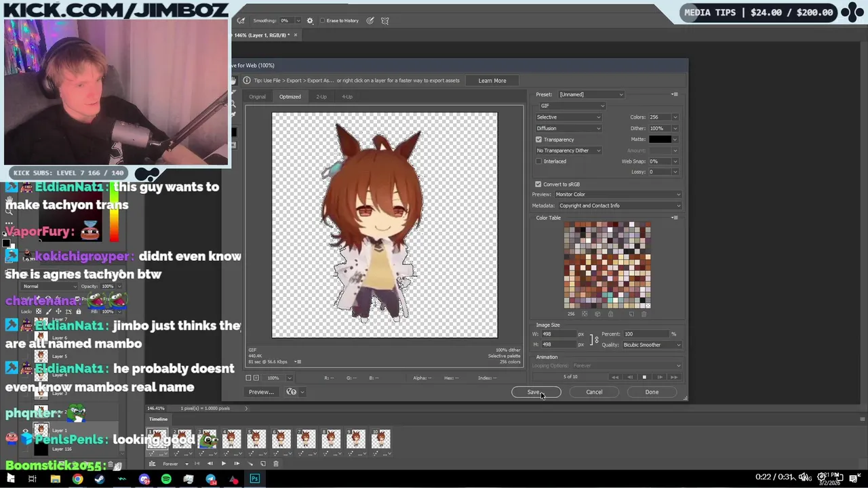This screenshot has width=868, height=488.
Task: Click the delete color trash icon under Color Table
Action: [x=644, y=314]
